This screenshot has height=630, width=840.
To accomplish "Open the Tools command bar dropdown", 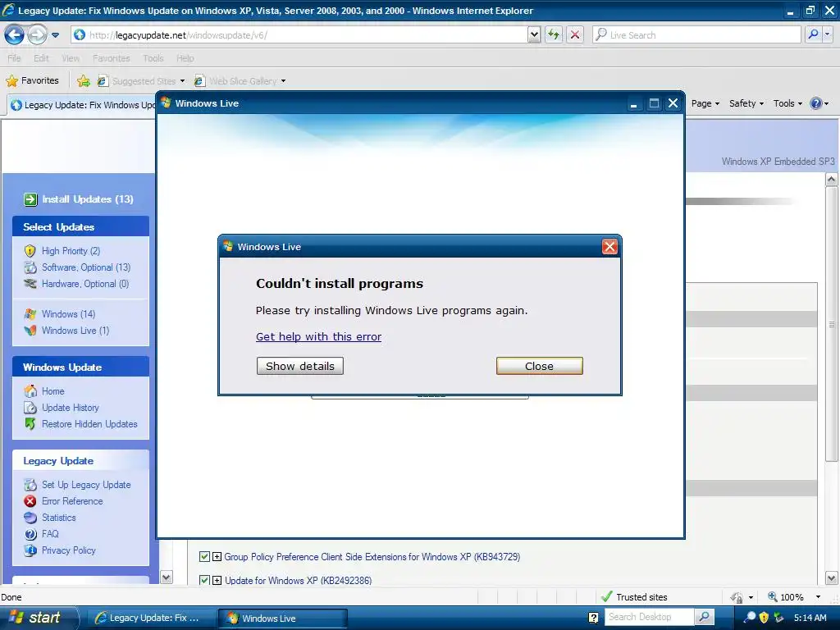I will click(x=787, y=103).
